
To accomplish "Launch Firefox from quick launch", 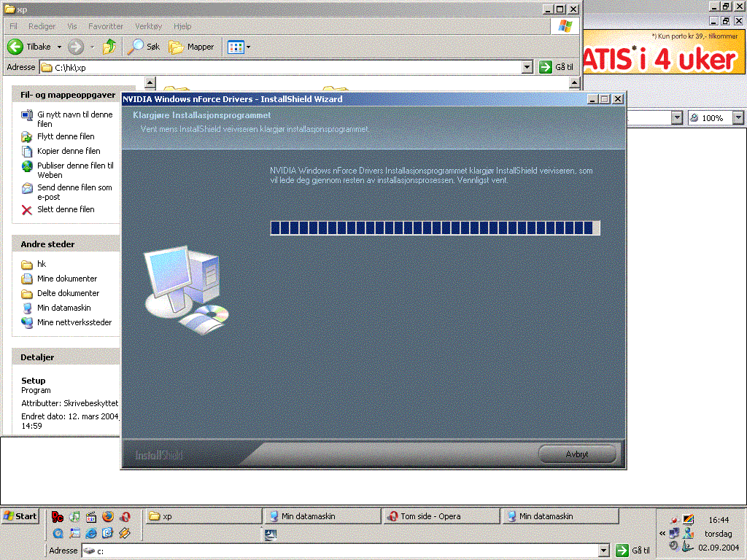I will 108,517.
